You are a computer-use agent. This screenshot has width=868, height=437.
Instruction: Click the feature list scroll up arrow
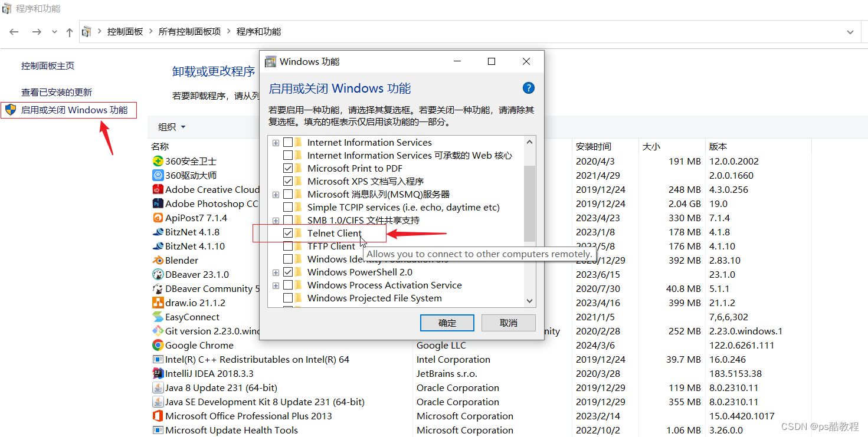529,142
